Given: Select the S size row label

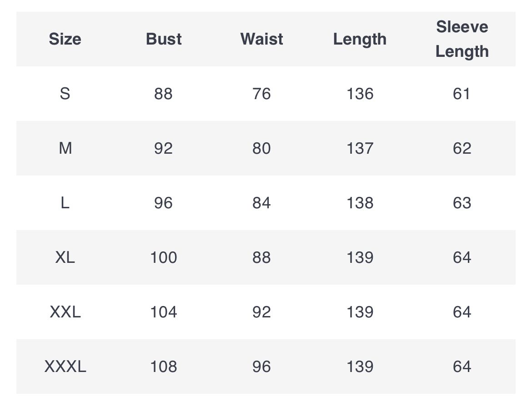Looking at the screenshot, I should [x=65, y=94].
